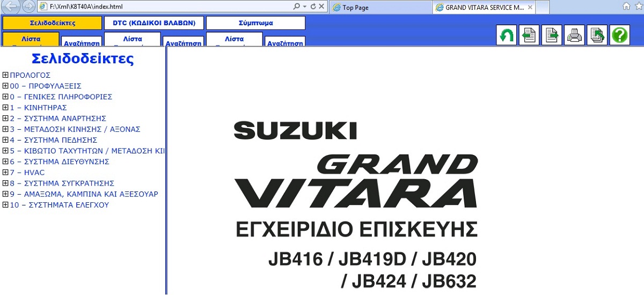Click the refresh icon in address bar
The height and width of the screenshot is (295, 644).
(313, 6)
